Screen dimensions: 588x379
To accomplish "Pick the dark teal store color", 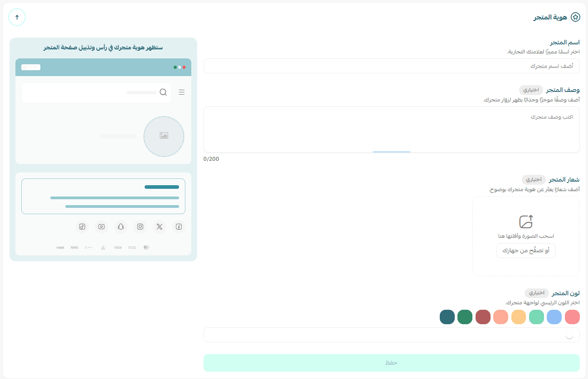I will click(x=447, y=317).
